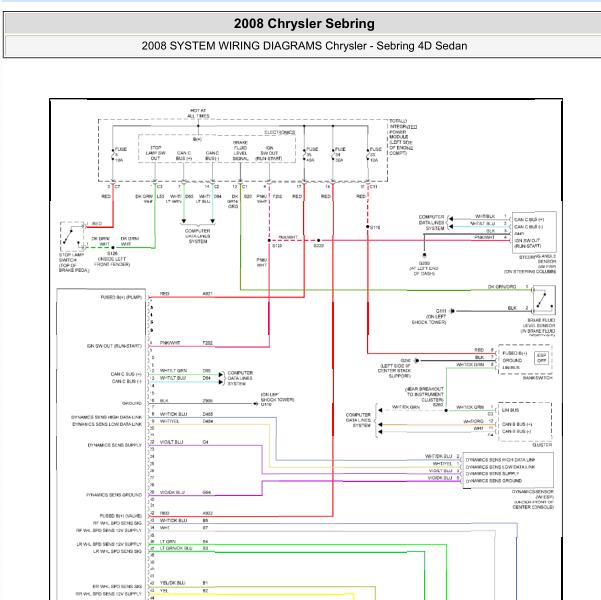This screenshot has width=601, height=600.
Task: Click the 'BLK' wire label leading to G110
Action: (x=164, y=401)
